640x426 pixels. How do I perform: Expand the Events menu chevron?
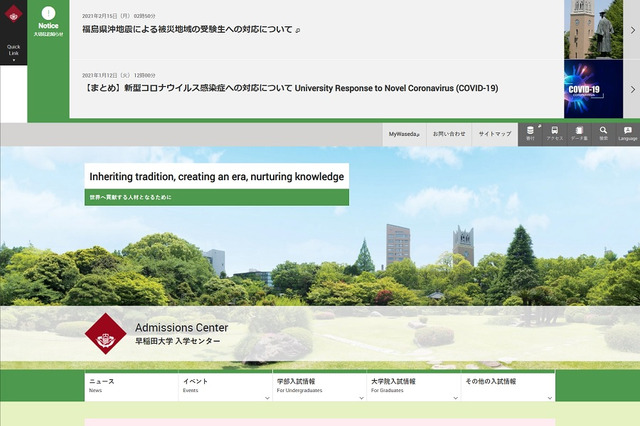pos(267,398)
